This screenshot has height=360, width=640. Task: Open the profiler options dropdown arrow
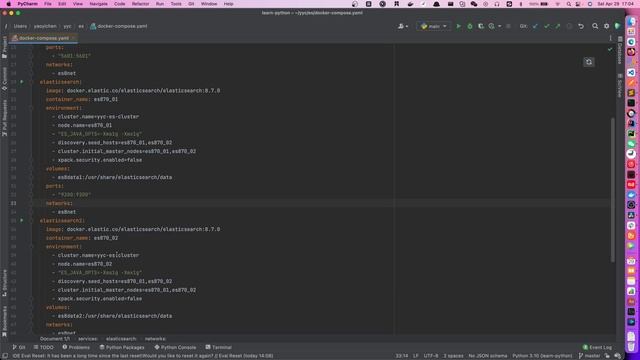(x=499, y=26)
